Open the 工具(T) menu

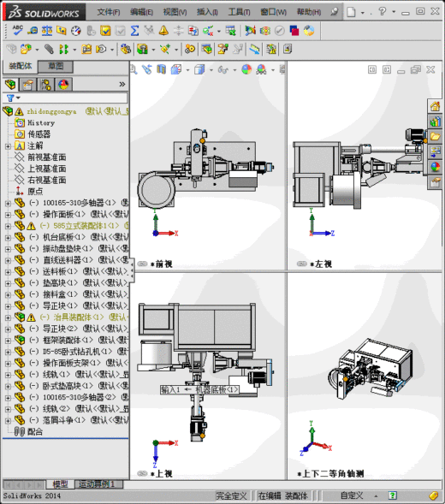(x=239, y=12)
